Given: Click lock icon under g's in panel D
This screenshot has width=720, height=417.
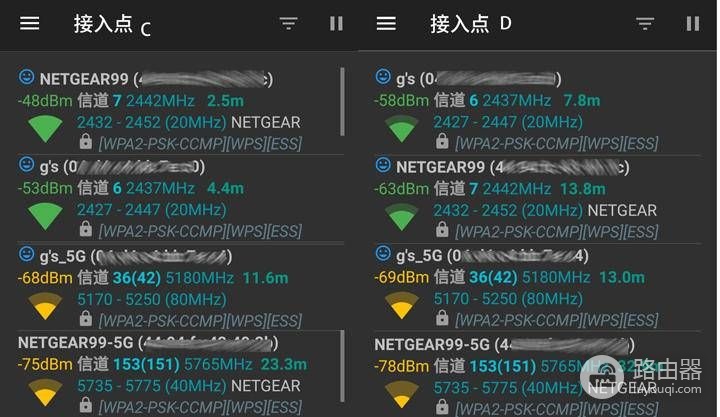Looking at the screenshot, I should 442,141.
